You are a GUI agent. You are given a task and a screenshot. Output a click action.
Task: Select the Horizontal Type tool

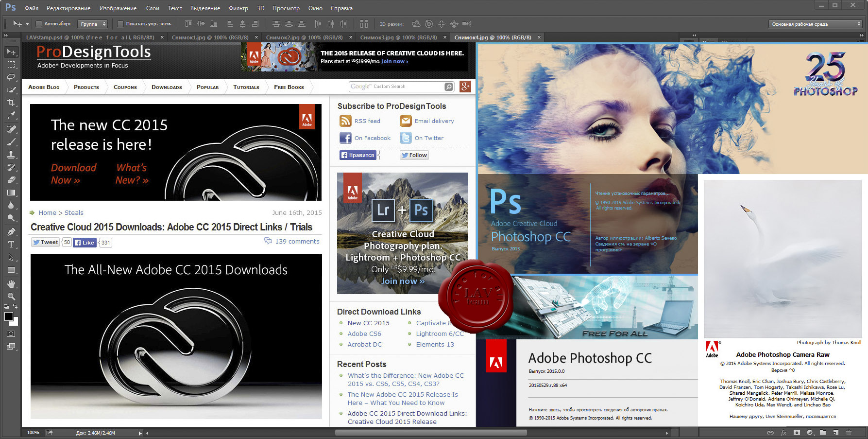click(x=11, y=245)
